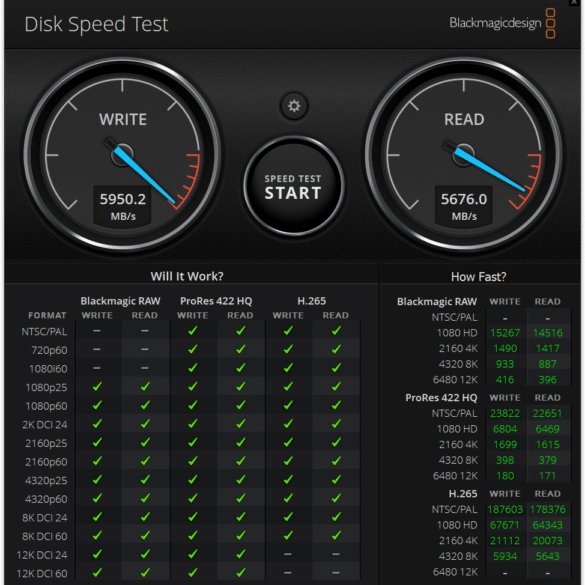Click the 8K DCI 60 row label

coord(45,536)
